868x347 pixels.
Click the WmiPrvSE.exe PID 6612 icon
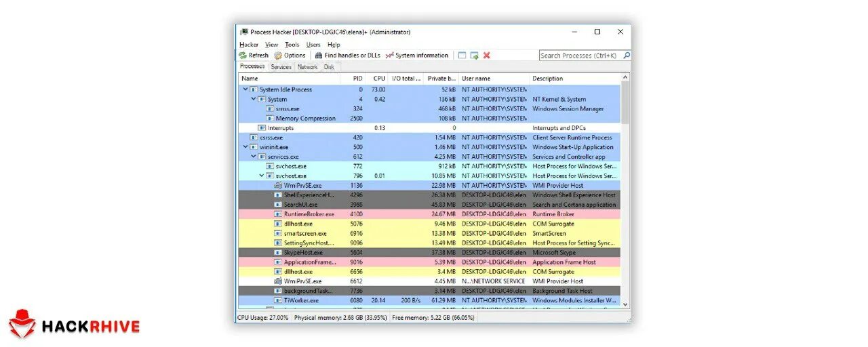[278, 281]
